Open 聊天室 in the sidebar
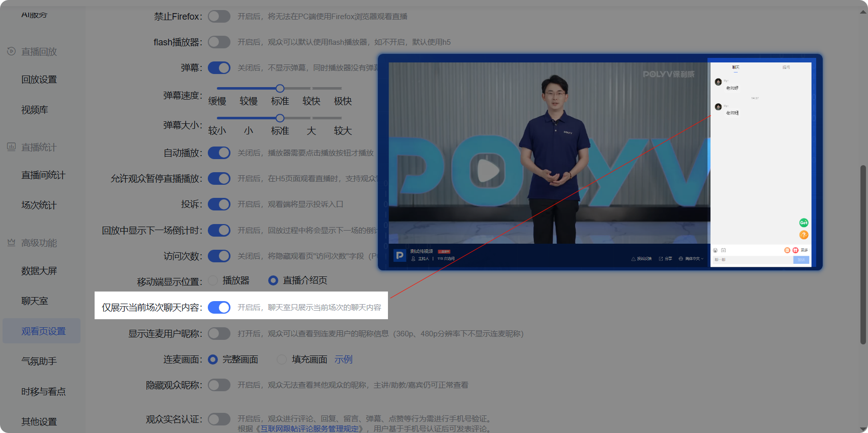 pos(35,301)
